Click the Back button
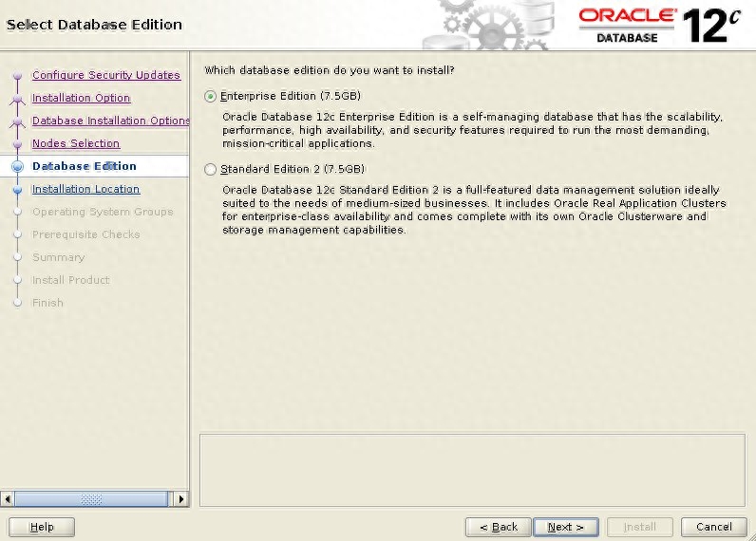756x541 pixels. point(498,527)
